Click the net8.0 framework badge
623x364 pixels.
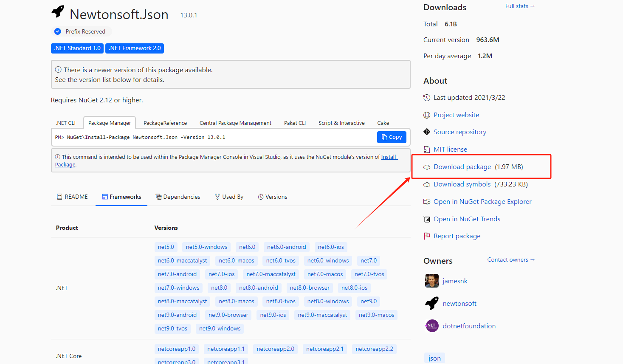pyautogui.click(x=219, y=288)
